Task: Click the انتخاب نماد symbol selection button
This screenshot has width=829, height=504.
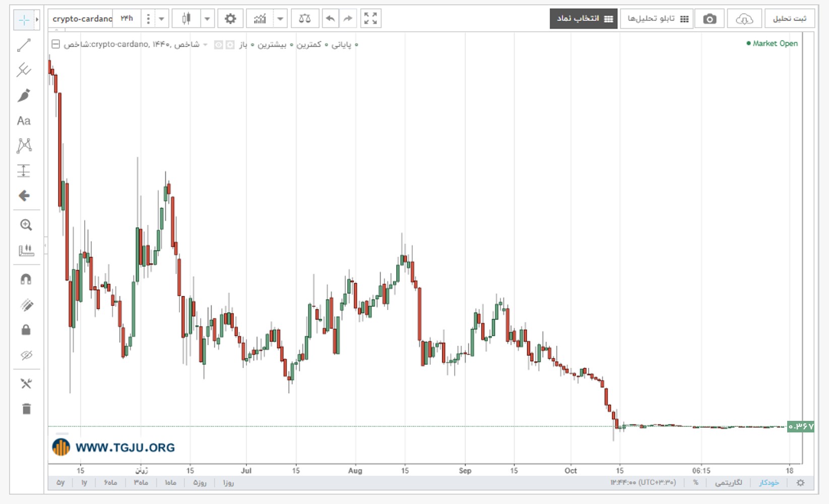Action: click(x=584, y=19)
